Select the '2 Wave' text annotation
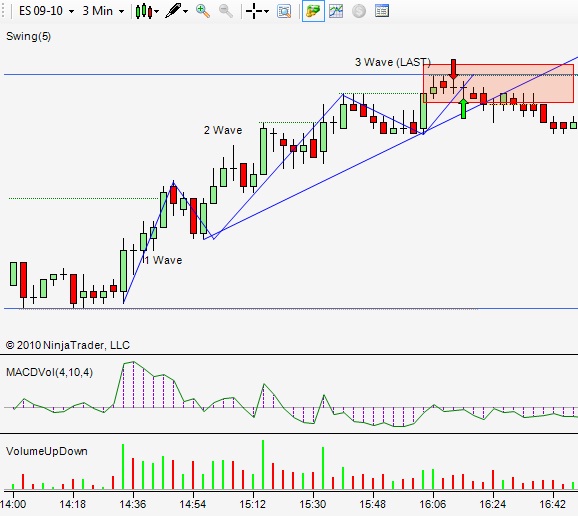 tap(223, 130)
